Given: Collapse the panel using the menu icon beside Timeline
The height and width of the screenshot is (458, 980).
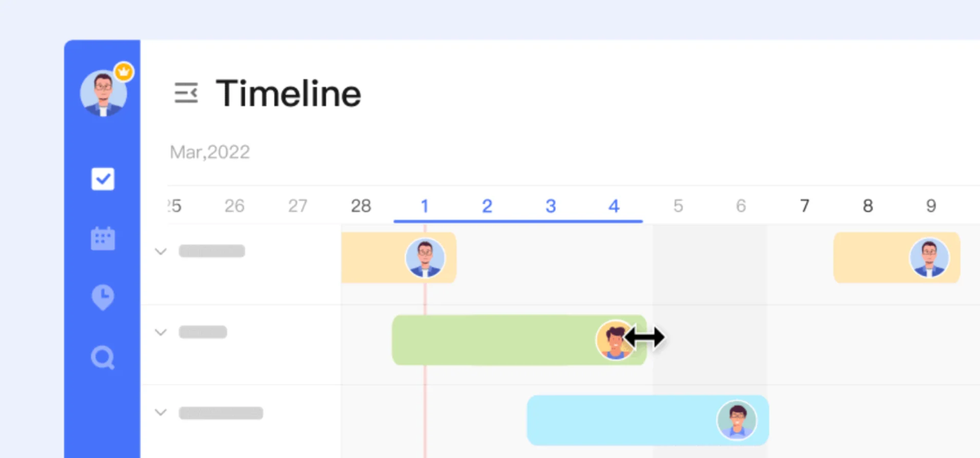Looking at the screenshot, I should [x=186, y=93].
